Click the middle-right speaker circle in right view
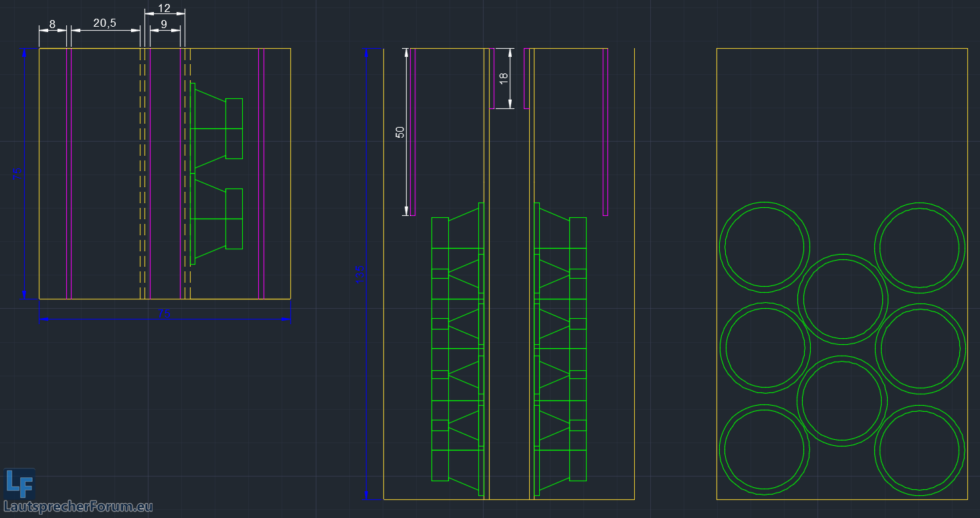The width and height of the screenshot is (980, 518). click(920, 348)
